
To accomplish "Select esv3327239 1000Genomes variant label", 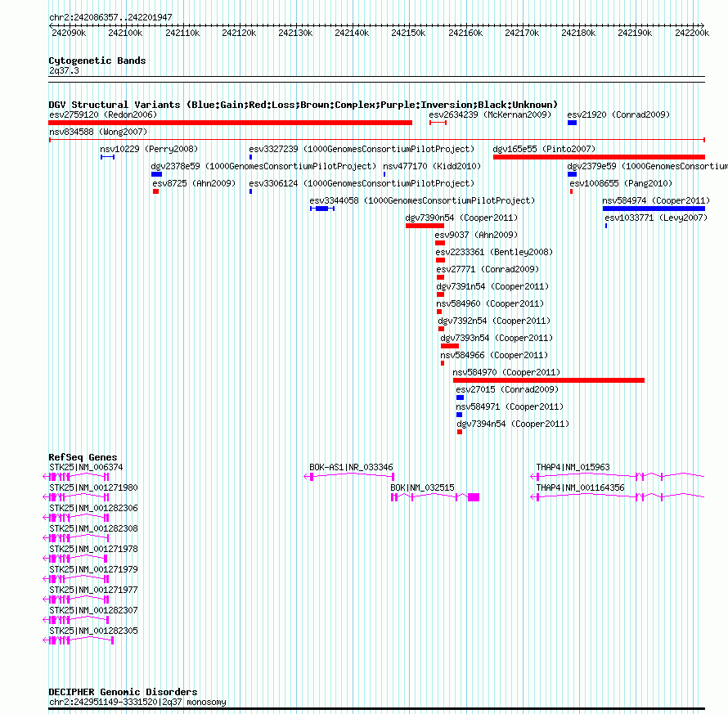I will [x=362, y=149].
